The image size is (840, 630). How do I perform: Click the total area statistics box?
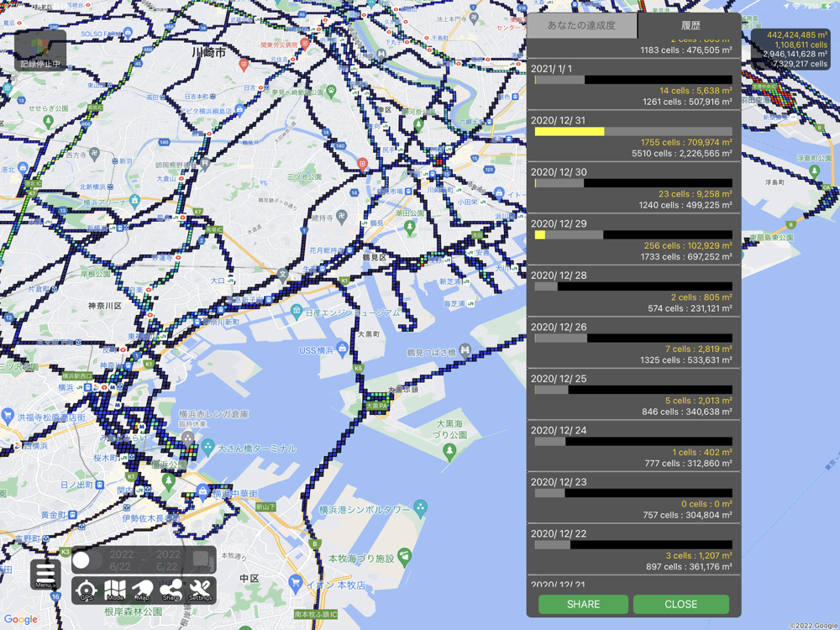(x=790, y=50)
